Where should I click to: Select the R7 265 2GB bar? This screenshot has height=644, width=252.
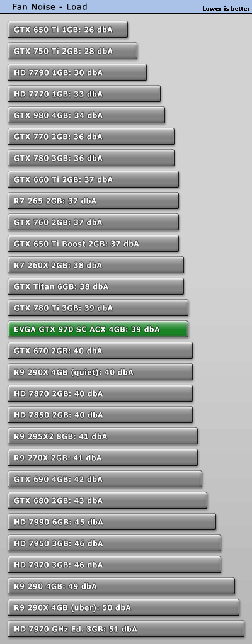pyautogui.click(x=93, y=201)
